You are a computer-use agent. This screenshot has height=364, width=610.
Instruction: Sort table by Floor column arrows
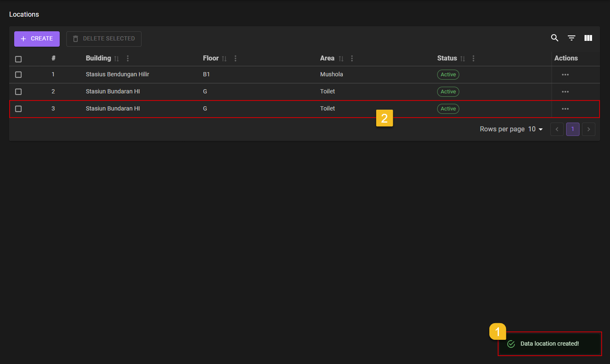[x=224, y=59]
